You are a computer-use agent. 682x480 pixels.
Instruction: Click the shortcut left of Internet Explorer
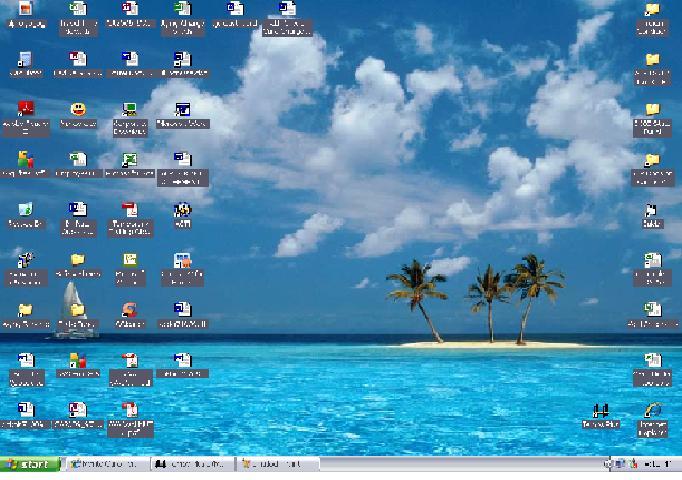(x=600, y=410)
